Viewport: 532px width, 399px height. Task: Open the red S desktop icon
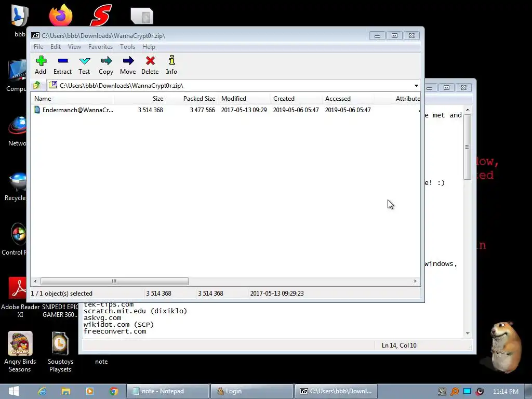point(101,15)
